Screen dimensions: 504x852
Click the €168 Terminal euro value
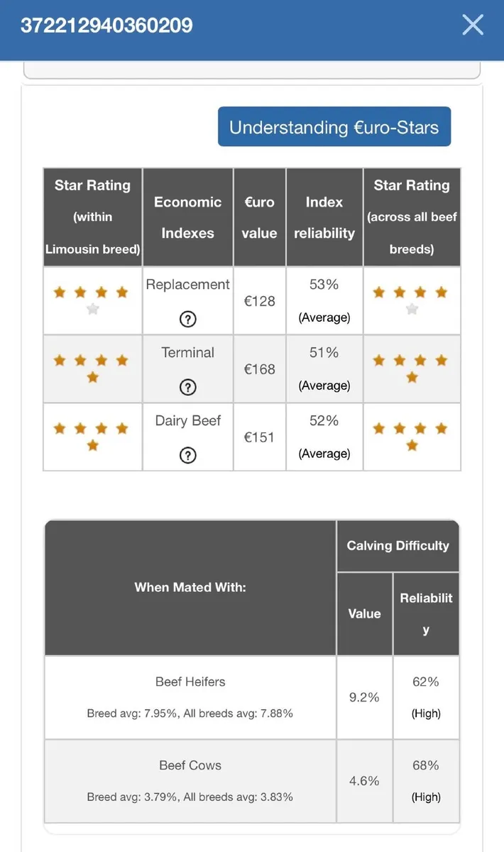coord(259,369)
